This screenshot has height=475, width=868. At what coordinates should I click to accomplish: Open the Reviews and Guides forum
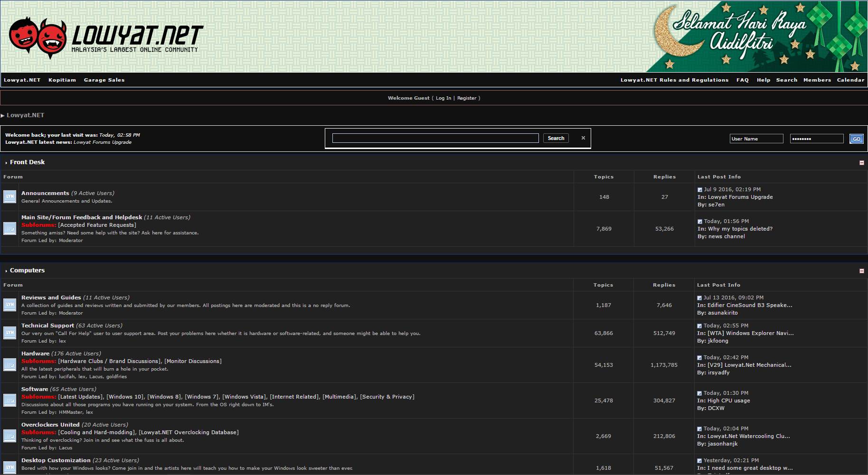click(51, 298)
